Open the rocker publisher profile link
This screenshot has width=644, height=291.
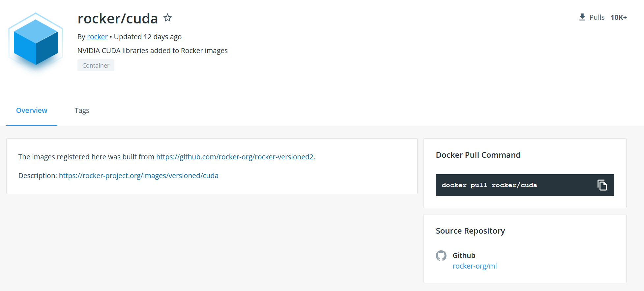[97, 37]
